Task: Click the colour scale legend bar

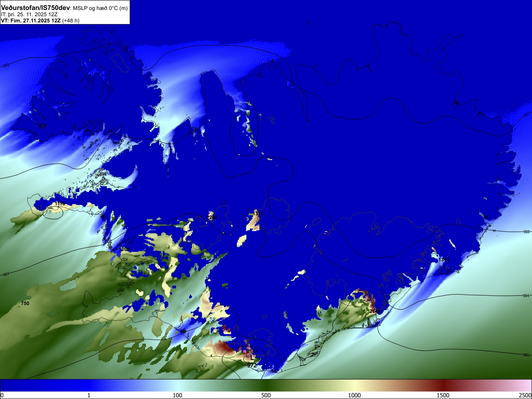Action: point(266,385)
